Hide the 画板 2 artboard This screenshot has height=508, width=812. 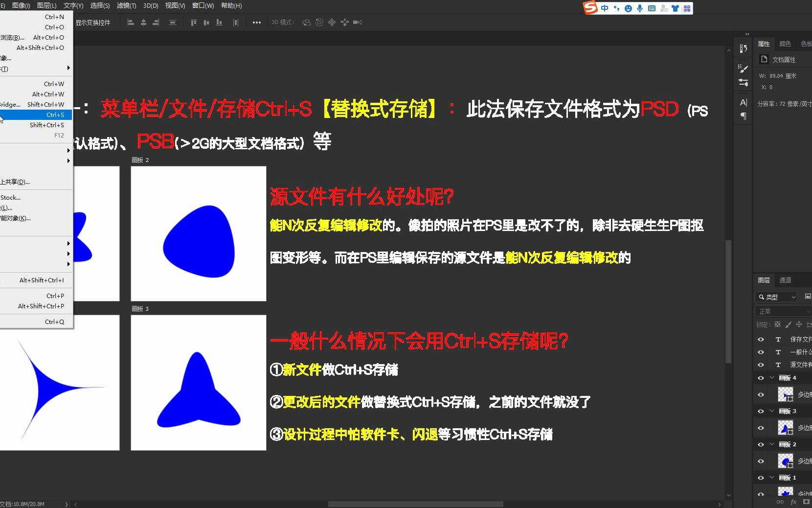pos(761,444)
